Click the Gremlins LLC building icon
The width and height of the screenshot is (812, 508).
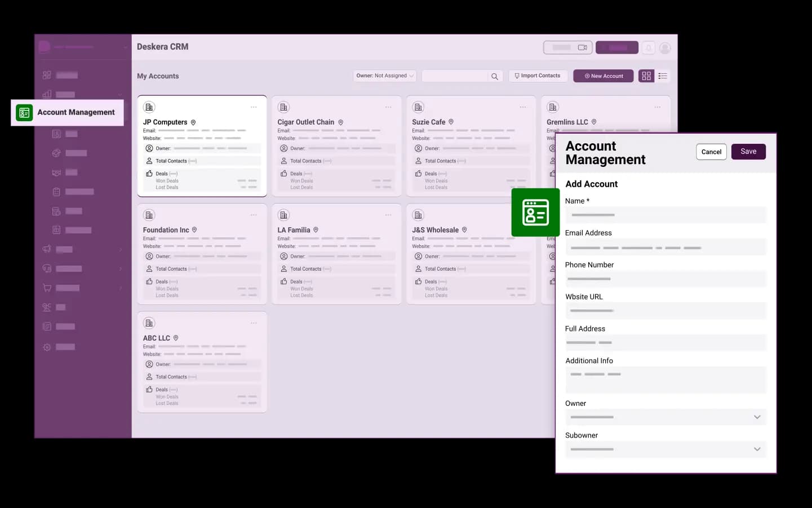click(x=553, y=107)
